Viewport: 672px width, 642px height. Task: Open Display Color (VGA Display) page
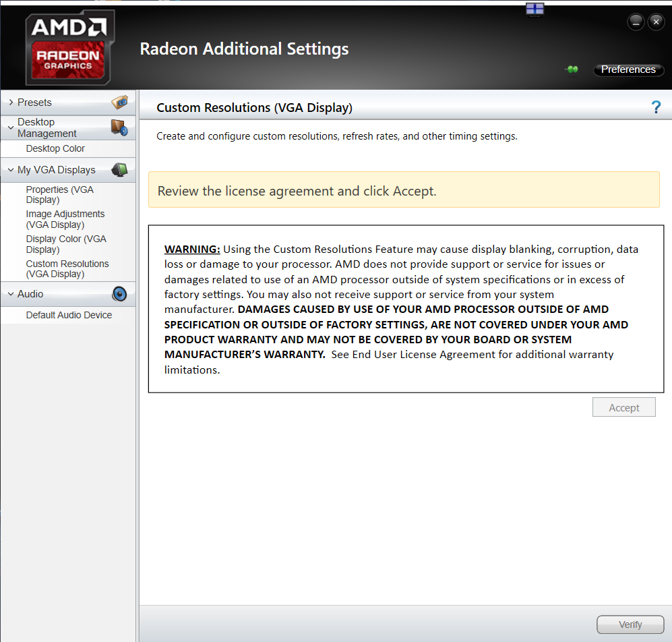[x=66, y=244]
